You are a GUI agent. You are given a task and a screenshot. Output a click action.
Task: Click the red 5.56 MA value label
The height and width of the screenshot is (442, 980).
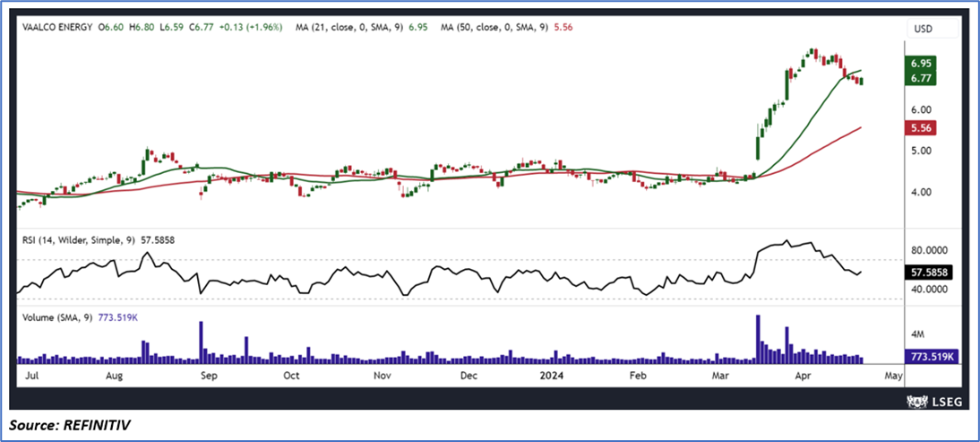pyautogui.click(x=922, y=127)
